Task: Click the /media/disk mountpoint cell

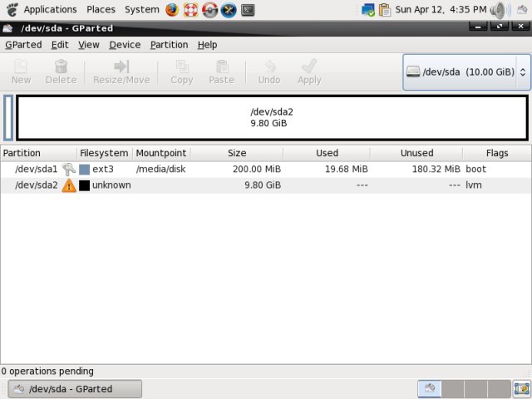Action: pos(160,169)
